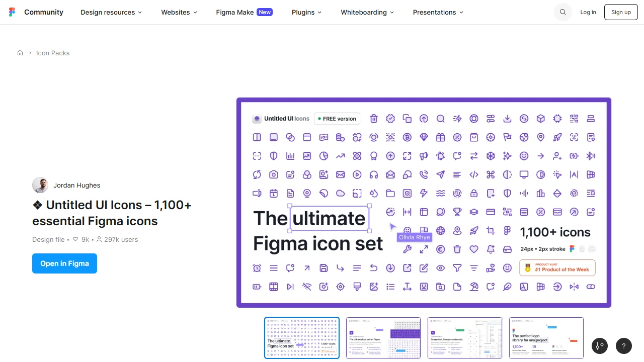
Task: Click the users icon beside 297k users
Action: click(100, 239)
